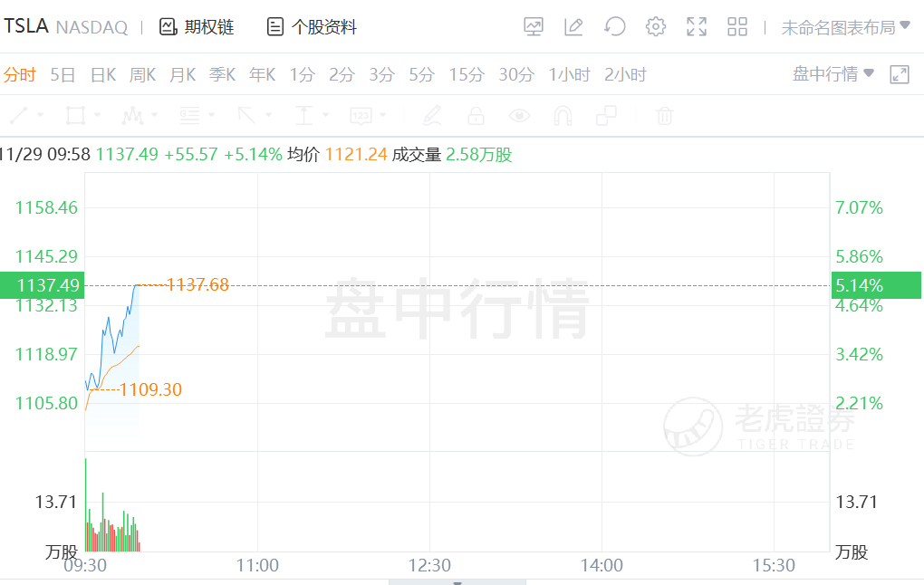This screenshot has width=924, height=585.
Task: Toggle drawings visibility eye icon
Action: pos(519,116)
